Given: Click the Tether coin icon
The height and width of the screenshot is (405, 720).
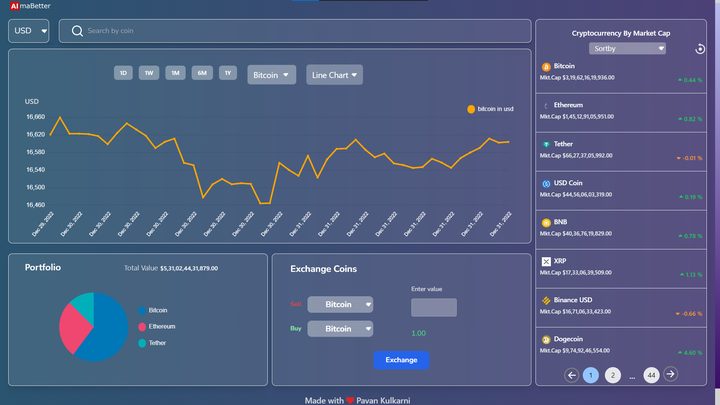Looking at the screenshot, I should 546,144.
